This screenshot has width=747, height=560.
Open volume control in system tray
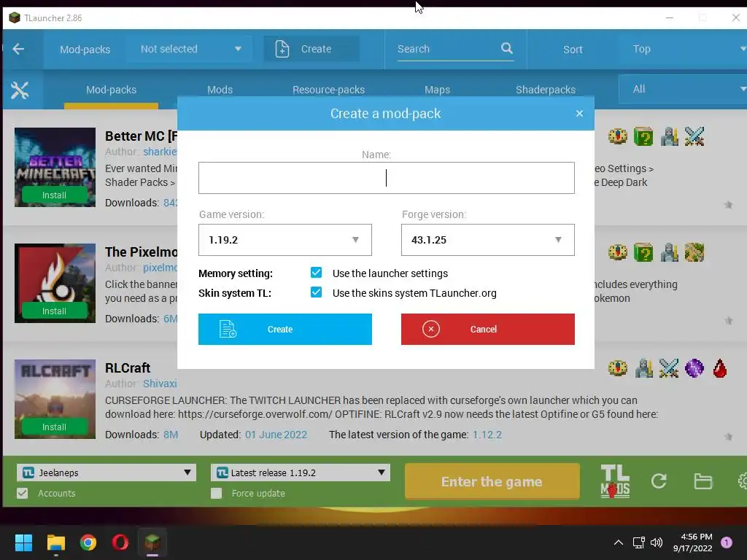(657, 542)
